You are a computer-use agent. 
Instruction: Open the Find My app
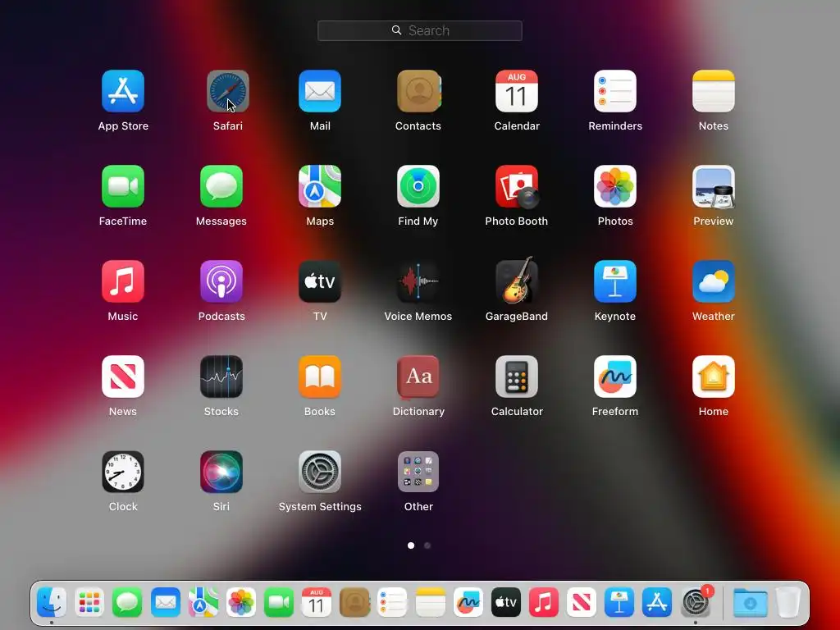click(x=418, y=186)
